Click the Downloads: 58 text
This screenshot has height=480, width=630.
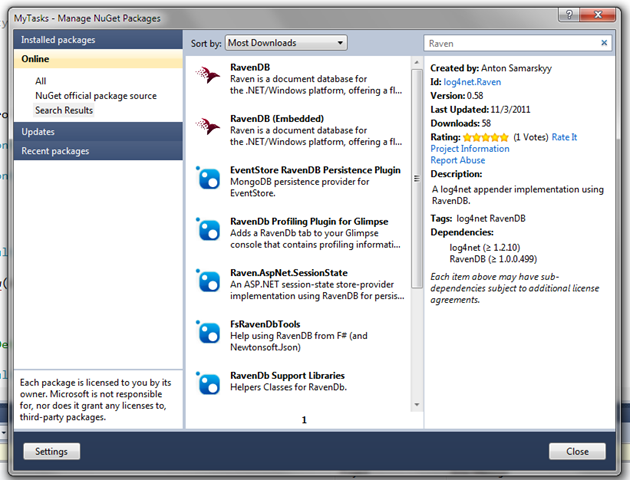(x=461, y=123)
